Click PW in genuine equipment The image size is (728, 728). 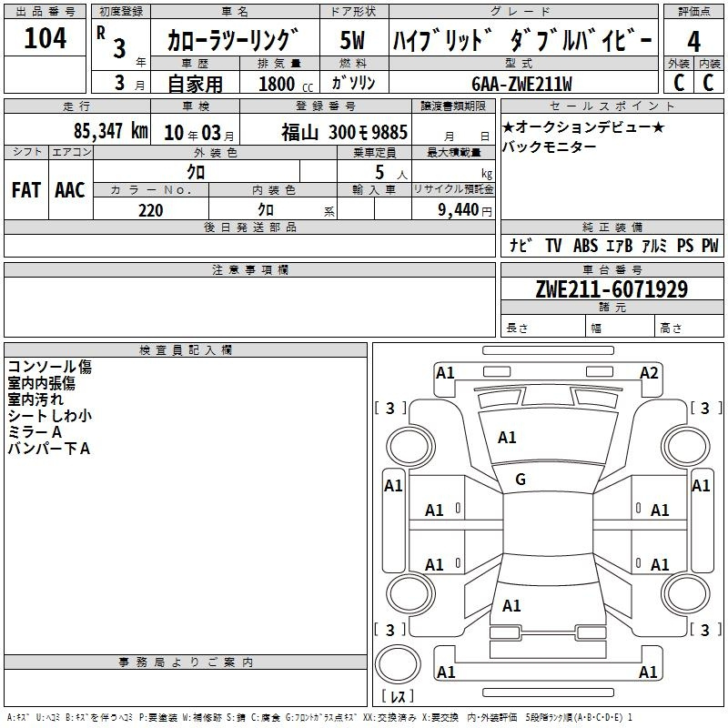[710, 245]
